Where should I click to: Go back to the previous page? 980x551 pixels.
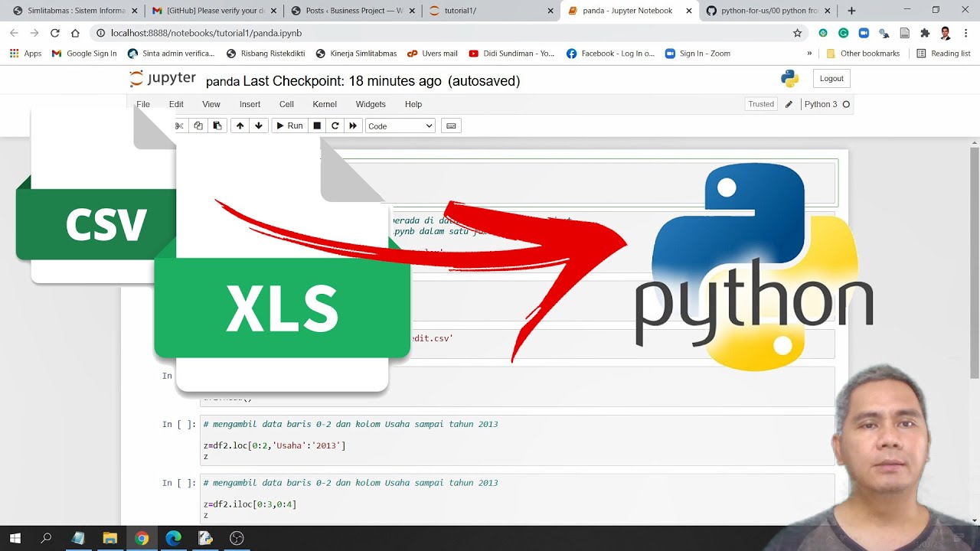14,33
